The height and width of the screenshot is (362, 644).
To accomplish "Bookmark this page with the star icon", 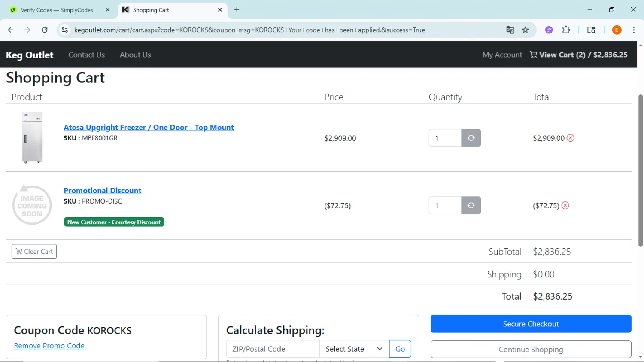I will coord(526,30).
